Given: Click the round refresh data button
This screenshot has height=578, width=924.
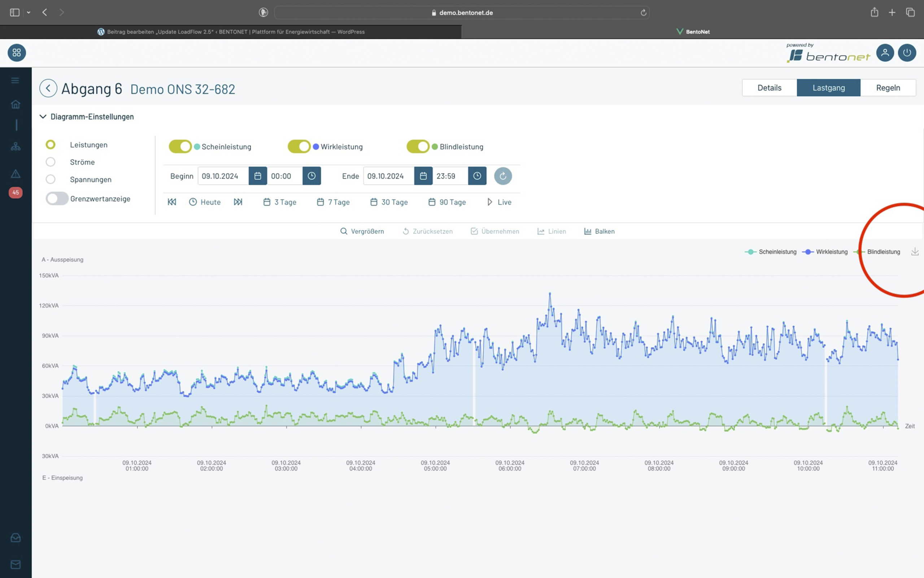Looking at the screenshot, I should click(503, 176).
